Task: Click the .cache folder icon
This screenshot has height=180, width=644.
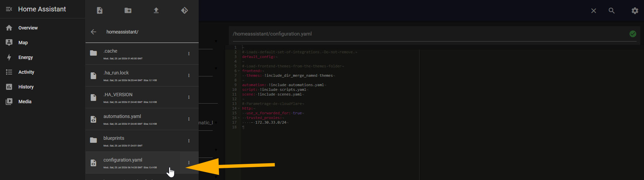Action: pyautogui.click(x=94, y=53)
